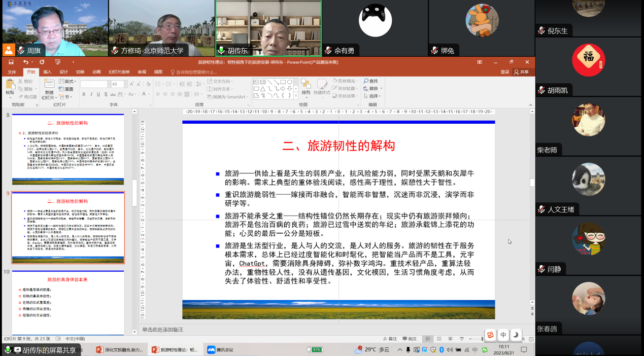
Task: Toggle the Notes (备注) pane
Action: click(390, 339)
